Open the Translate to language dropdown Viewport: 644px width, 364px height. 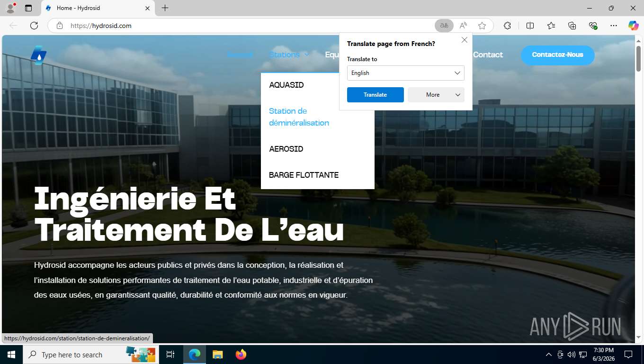pos(406,73)
